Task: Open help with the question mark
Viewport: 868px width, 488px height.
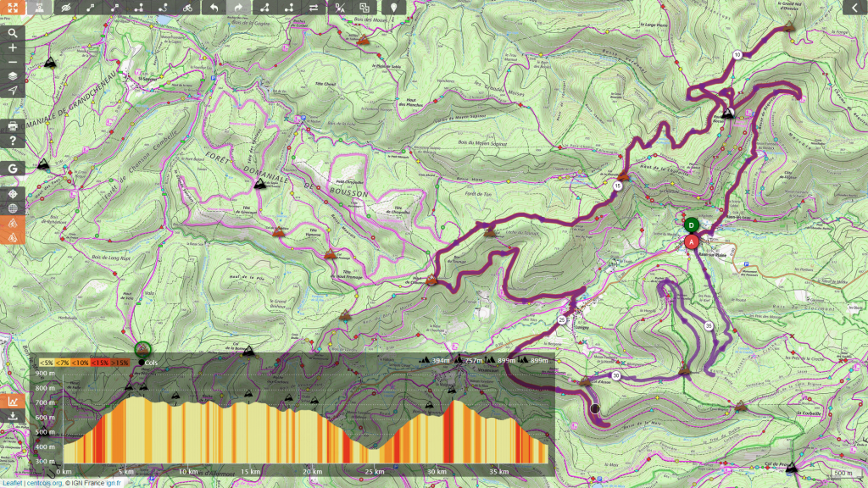Action: tap(13, 141)
